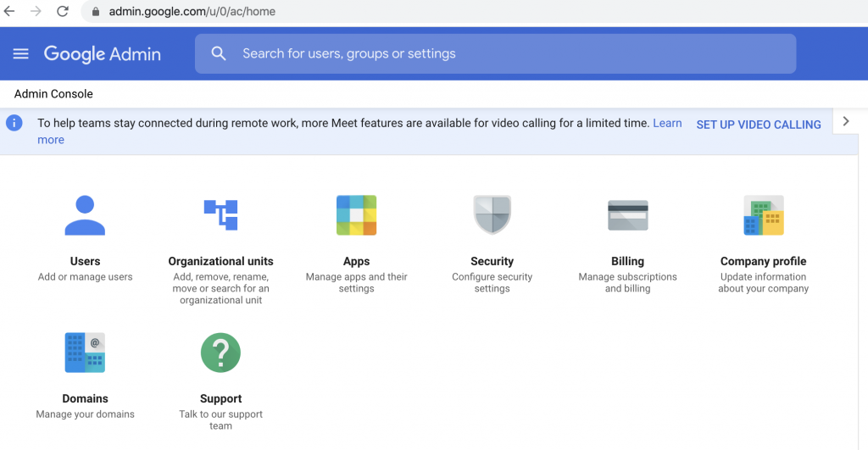
Task: Click the Users person icon
Action: 85,215
